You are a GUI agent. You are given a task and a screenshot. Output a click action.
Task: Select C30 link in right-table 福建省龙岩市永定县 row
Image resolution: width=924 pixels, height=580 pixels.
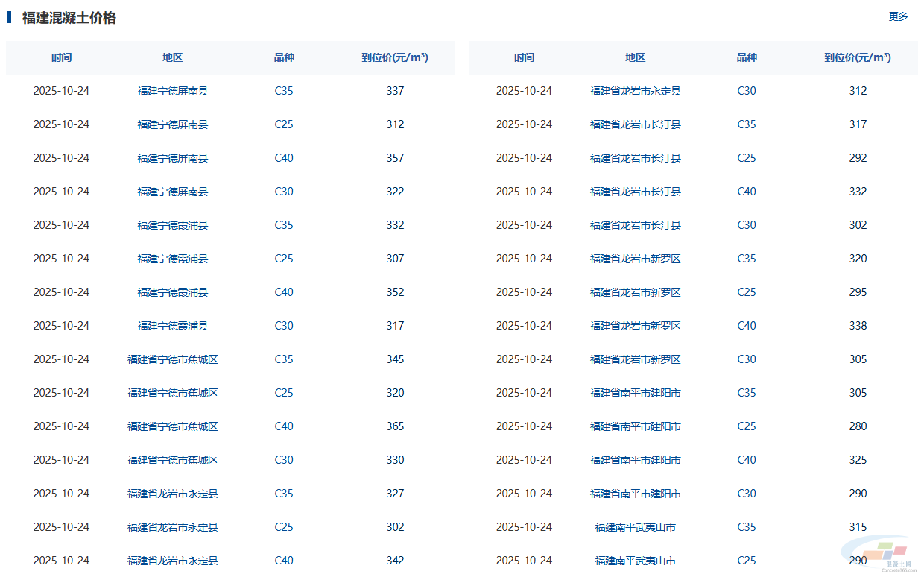tap(747, 91)
